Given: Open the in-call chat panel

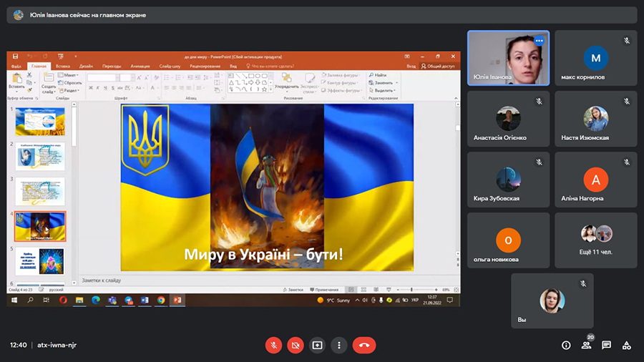Looking at the screenshot, I should pyautogui.click(x=606, y=345).
